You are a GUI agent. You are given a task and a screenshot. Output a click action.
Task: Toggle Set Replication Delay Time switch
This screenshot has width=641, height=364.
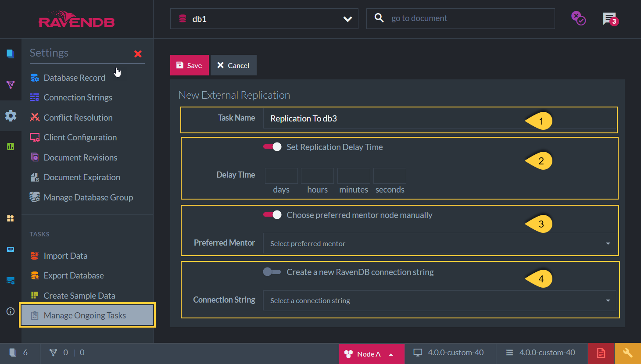[x=272, y=147]
